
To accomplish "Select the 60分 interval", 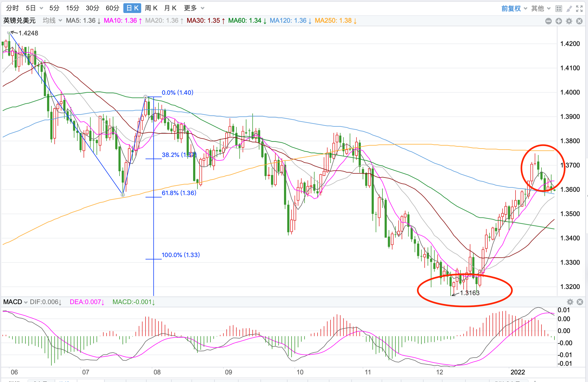I will click(x=112, y=8).
